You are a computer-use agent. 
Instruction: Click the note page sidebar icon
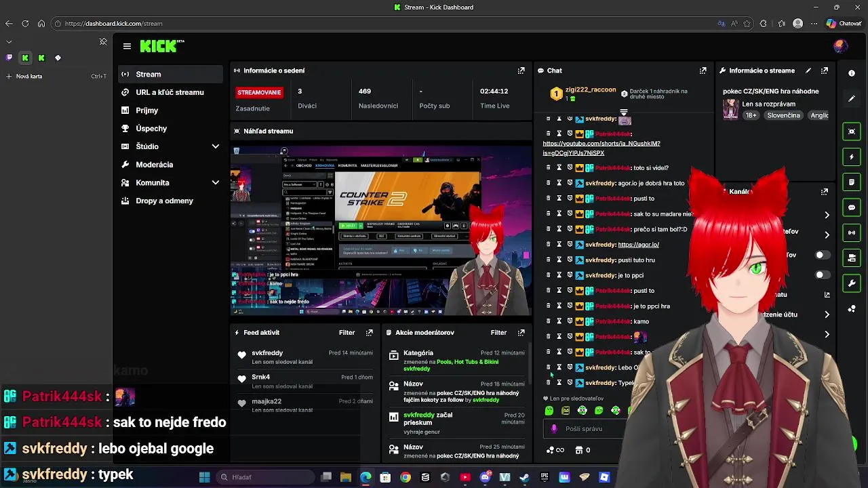(x=852, y=182)
